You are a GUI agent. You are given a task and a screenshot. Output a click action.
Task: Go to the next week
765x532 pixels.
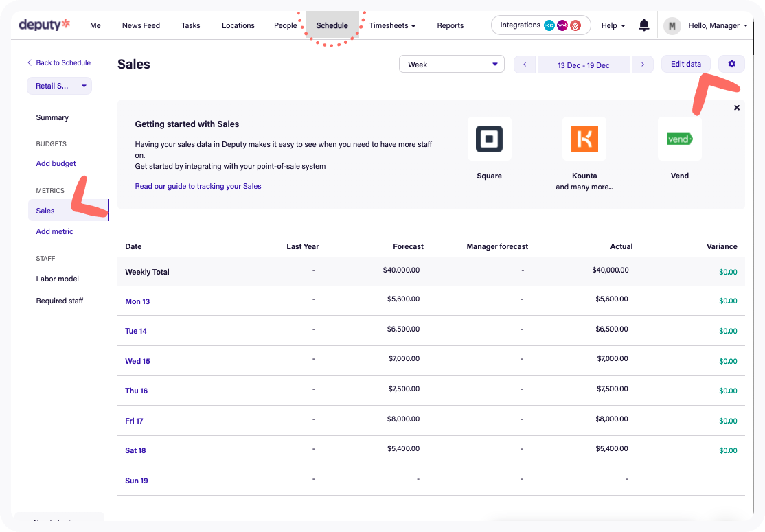pos(642,65)
